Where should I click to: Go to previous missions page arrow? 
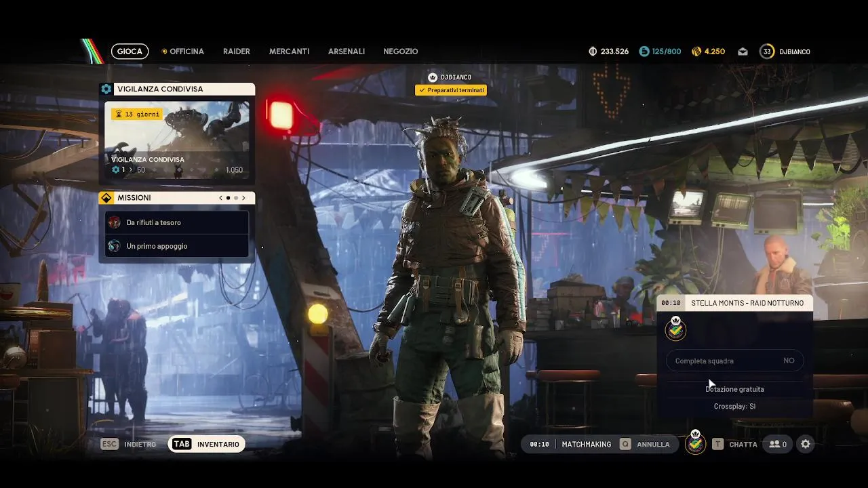click(x=220, y=198)
